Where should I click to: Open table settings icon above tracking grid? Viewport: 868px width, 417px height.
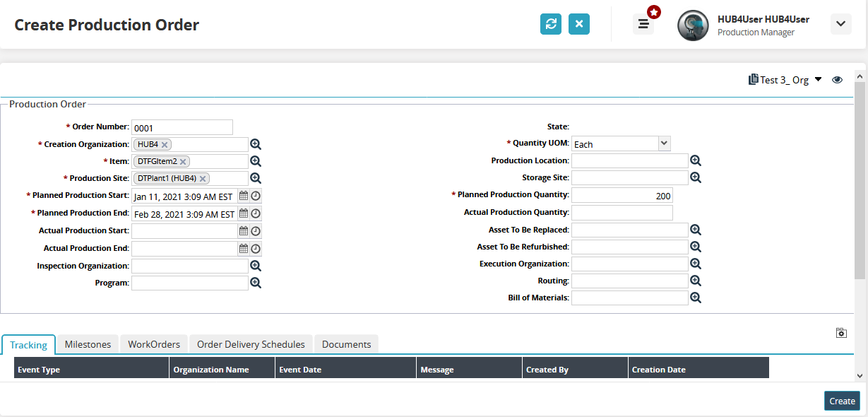tap(841, 333)
